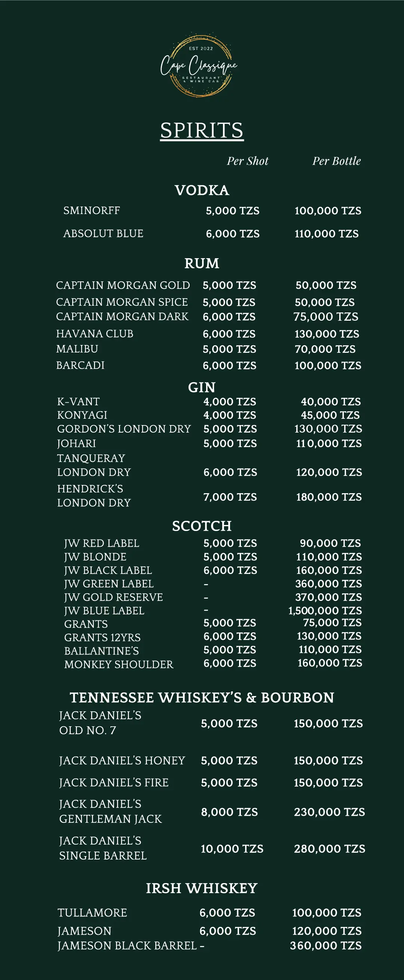Select the JAMESON BLACK BARREL entry
Image resolution: width=404 pixels, height=980 pixels.
(x=127, y=945)
